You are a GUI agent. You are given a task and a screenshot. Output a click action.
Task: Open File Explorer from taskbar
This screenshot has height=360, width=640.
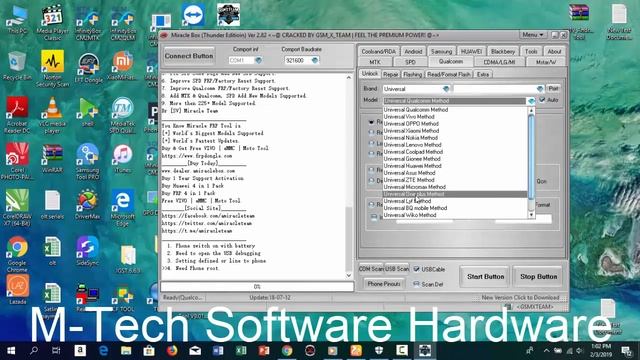tap(126, 351)
